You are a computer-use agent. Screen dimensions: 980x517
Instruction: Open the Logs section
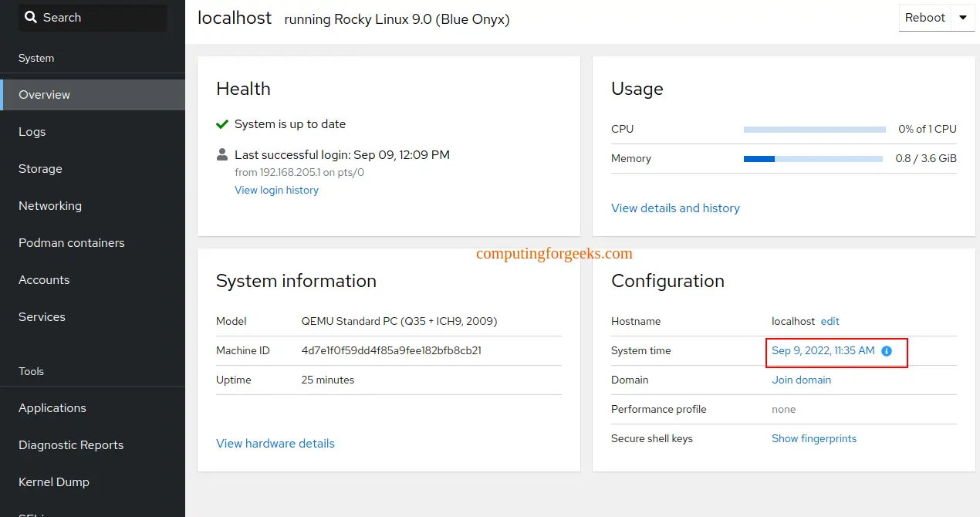click(x=32, y=131)
